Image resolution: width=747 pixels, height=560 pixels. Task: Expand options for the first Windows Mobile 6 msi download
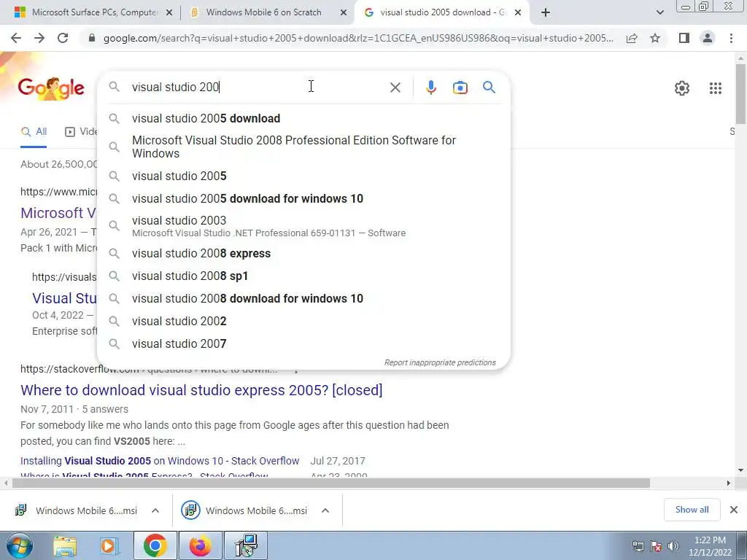155,510
